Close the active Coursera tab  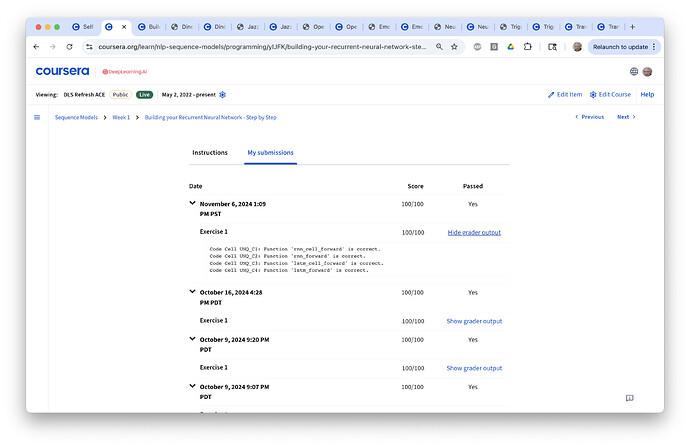pos(124,27)
